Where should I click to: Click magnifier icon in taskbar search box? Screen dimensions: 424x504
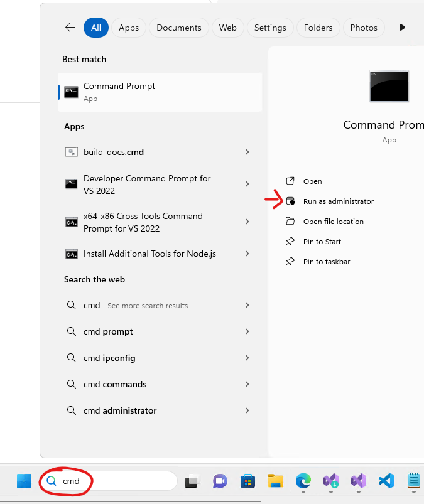click(x=52, y=481)
